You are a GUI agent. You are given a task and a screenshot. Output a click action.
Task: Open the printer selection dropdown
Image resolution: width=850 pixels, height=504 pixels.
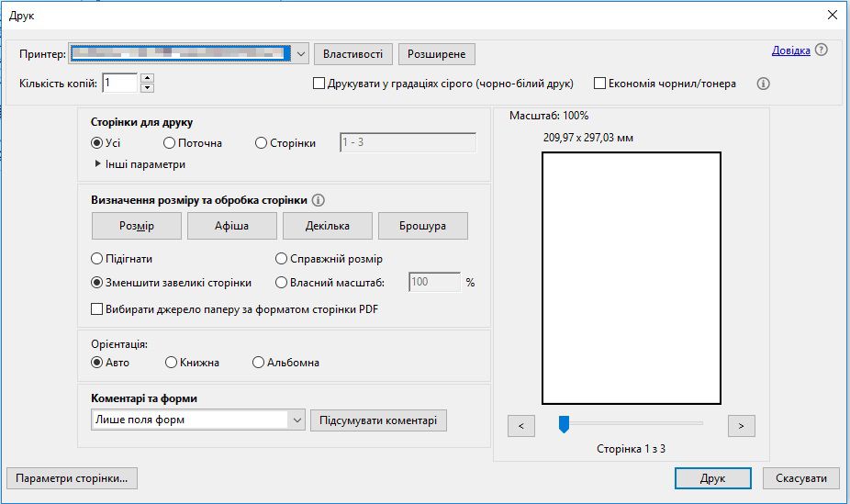(301, 53)
